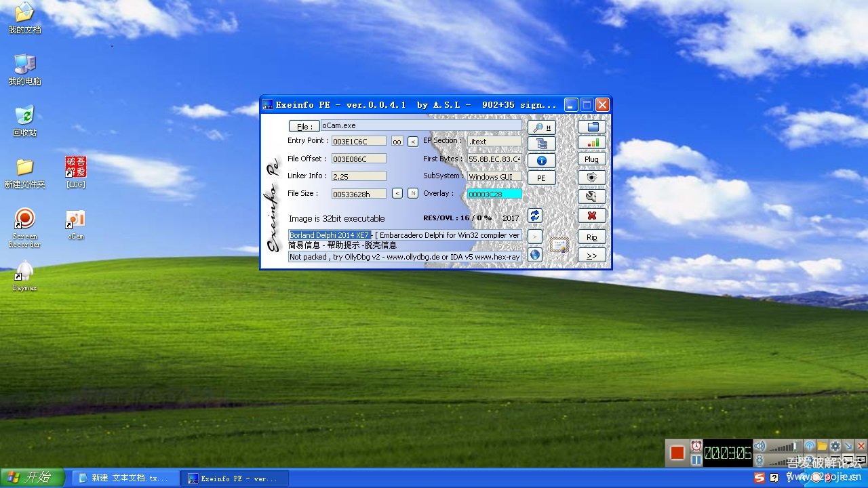Click the blue info icon button
The image size is (868, 488).
[x=541, y=161]
